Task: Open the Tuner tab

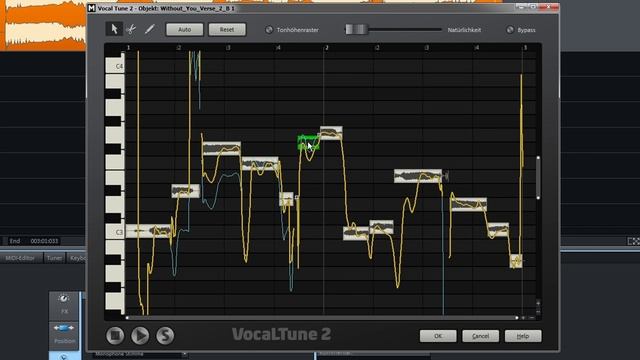Action: [54, 258]
